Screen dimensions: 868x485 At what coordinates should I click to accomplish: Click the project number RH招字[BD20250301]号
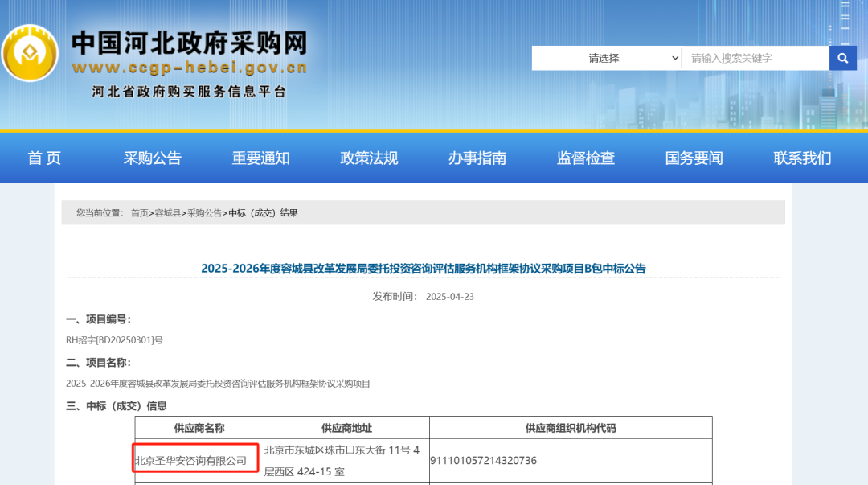click(x=114, y=339)
